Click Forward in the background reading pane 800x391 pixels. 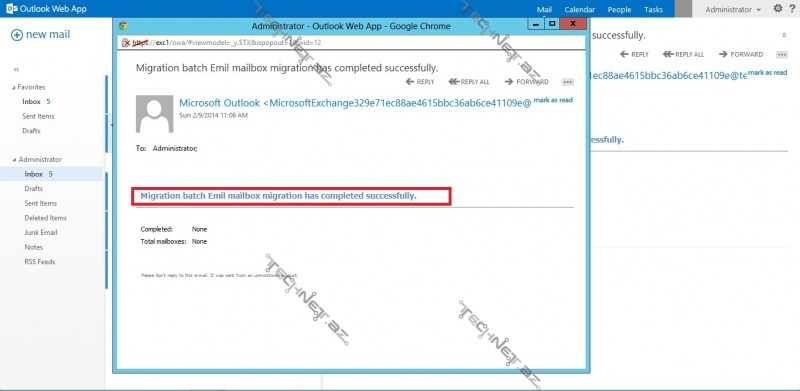pyautogui.click(x=741, y=54)
